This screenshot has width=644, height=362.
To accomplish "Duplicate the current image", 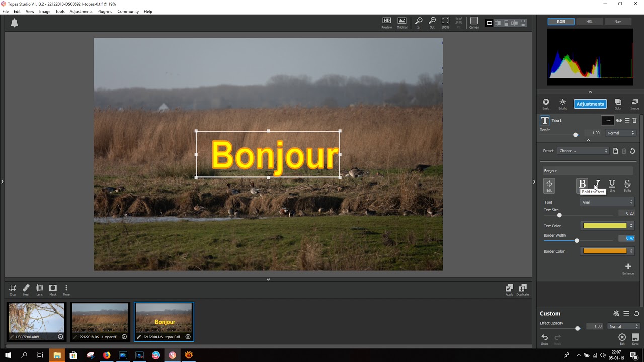I will tap(523, 289).
